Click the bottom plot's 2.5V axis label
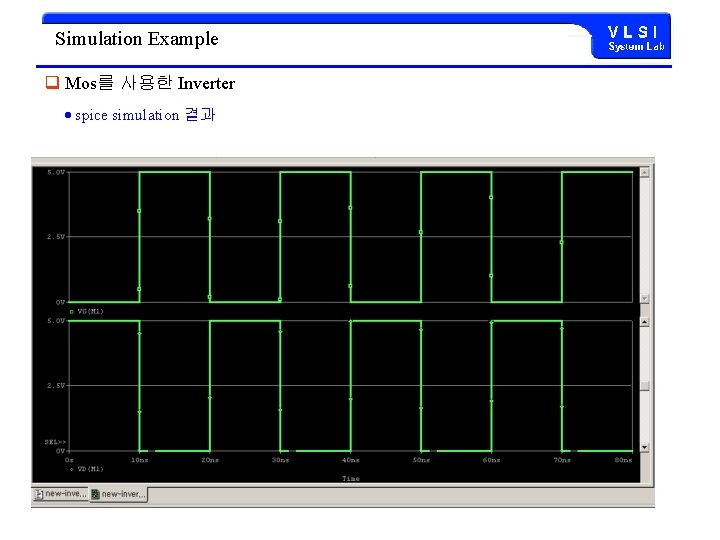 tap(56, 385)
